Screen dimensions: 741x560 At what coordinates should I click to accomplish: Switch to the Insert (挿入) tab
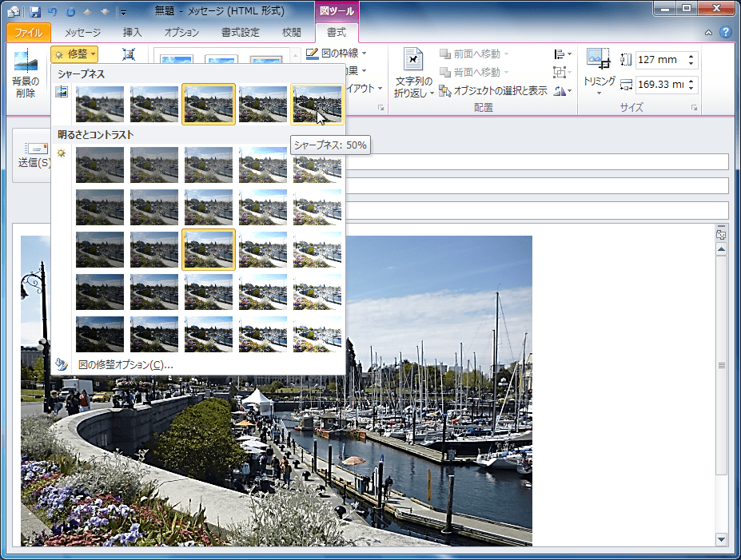(133, 33)
